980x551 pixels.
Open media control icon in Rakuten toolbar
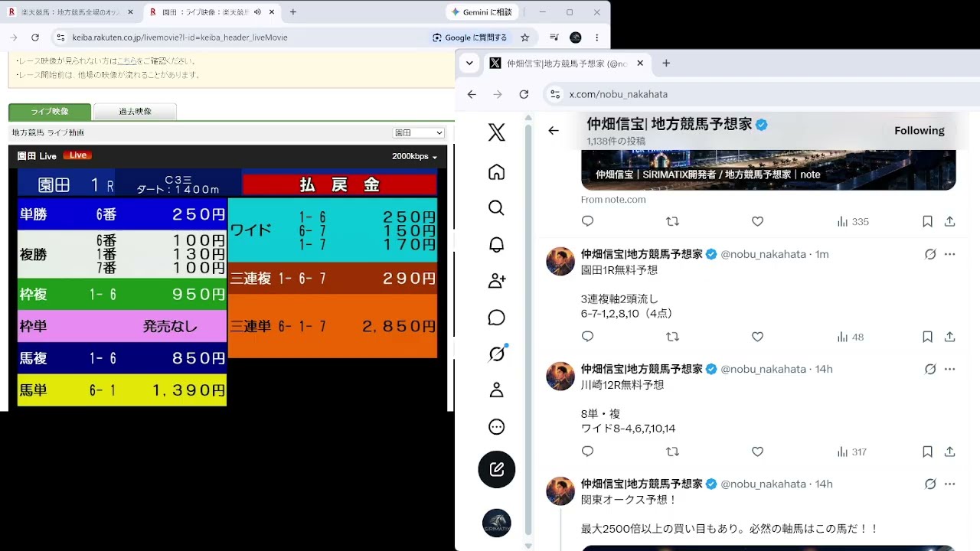tap(554, 37)
